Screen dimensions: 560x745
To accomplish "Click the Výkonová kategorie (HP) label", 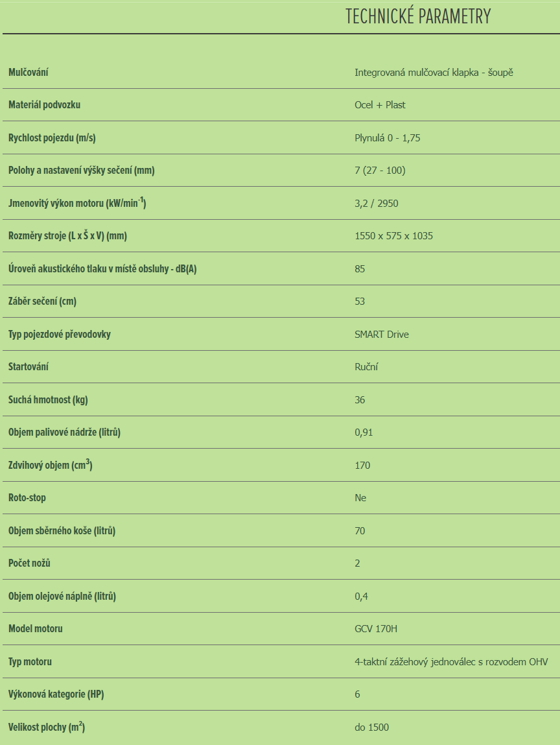I will pos(56,694).
